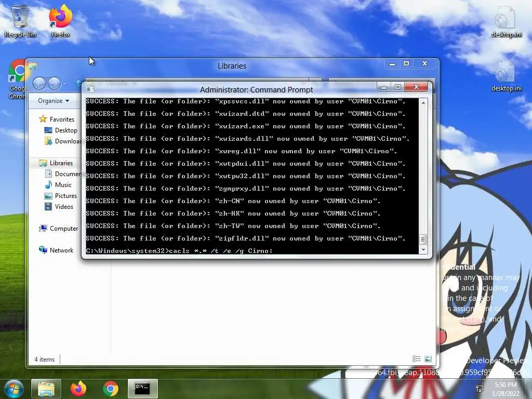Viewport: 532px width, 399px height.
Task: Select Libraries in navigation pane
Action: (56, 163)
